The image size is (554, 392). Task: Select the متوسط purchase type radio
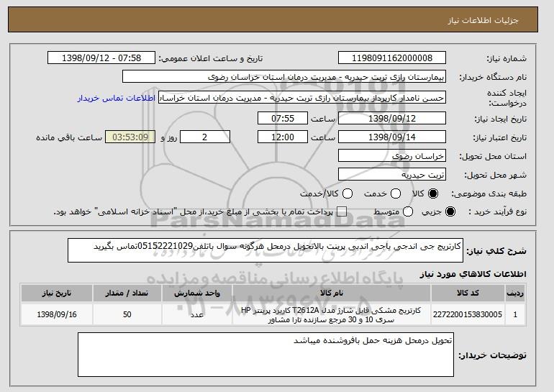point(408,211)
